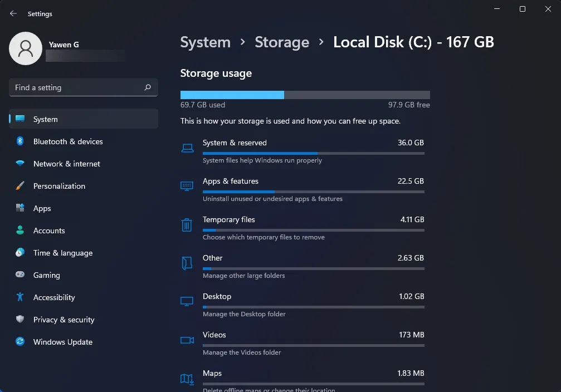The width and height of the screenshot is (561, 392).
Task: Click the Bluetooth & devices icon
Action: pyautogui.click(x=21, y=141)
